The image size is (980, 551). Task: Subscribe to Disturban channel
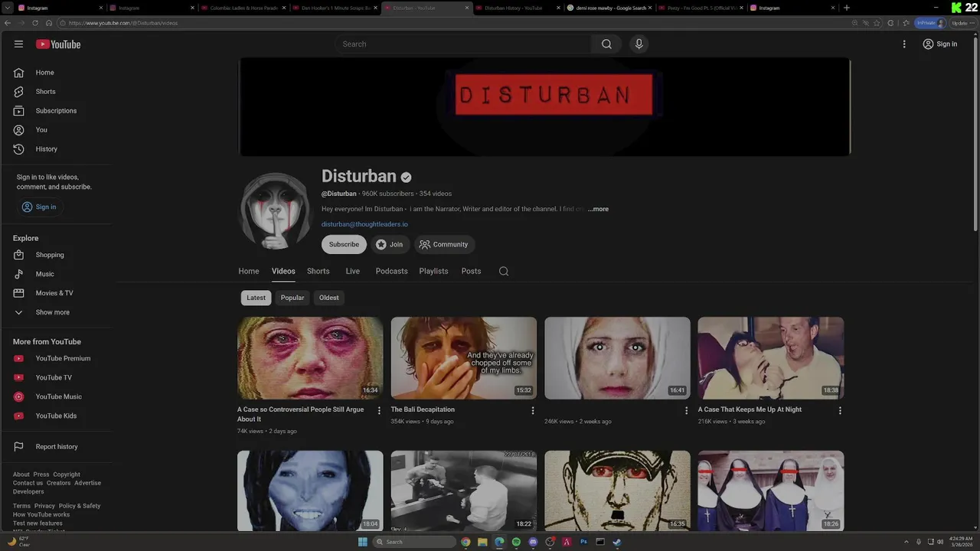click(x=344, y=245)
